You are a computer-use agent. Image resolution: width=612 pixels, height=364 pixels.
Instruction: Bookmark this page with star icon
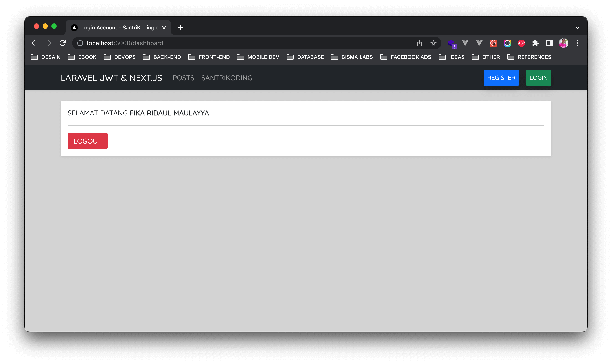tap(433, 43)
